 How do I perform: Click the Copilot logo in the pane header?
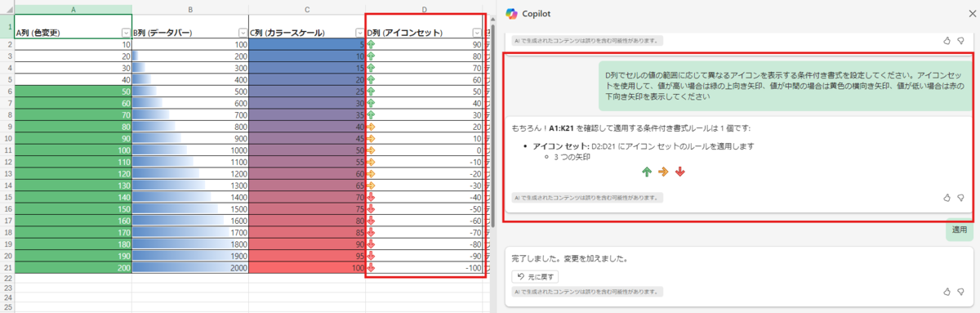[511, 14]
